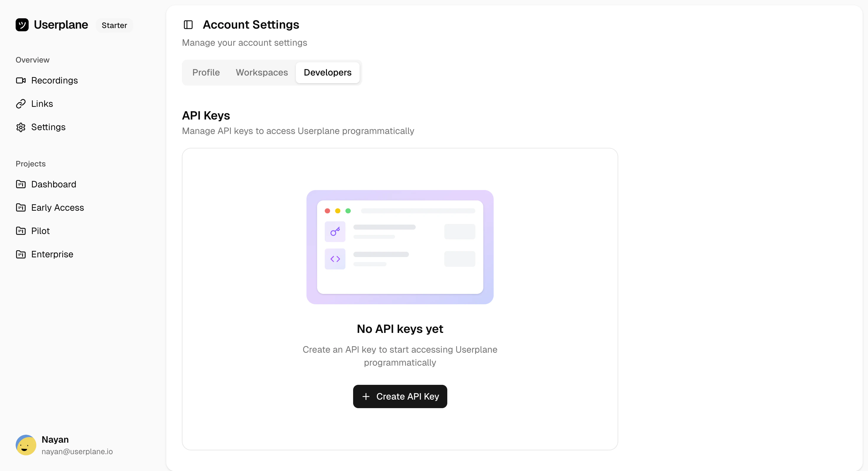Click the user avatar at bottom left
Screen dimensions: 868x471
[25, 445]
